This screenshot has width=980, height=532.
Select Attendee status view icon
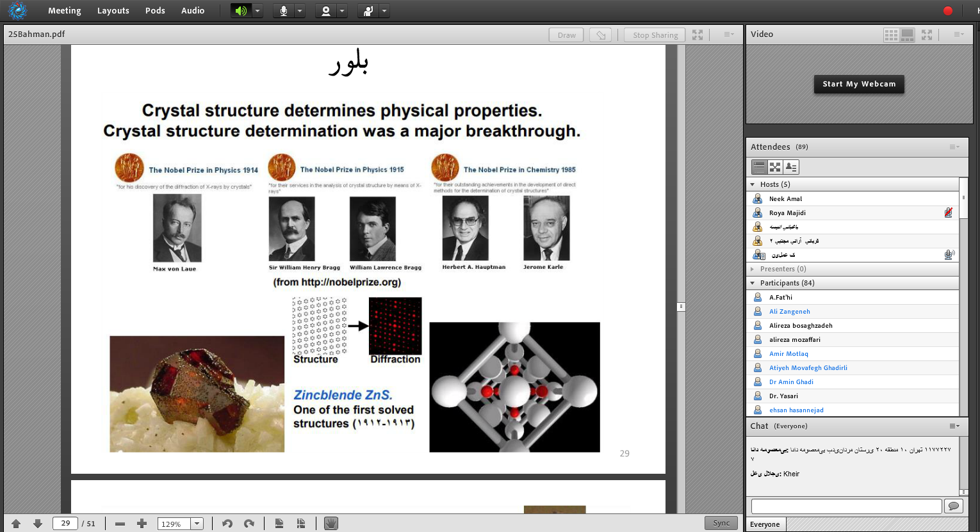coord(791,167)
